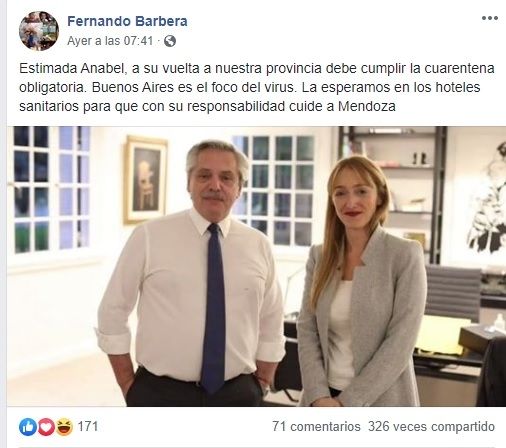The width and height of the screenshot is (506, 448).
Task: Open the 71 comentarios link
Action: tap(316, 427)
